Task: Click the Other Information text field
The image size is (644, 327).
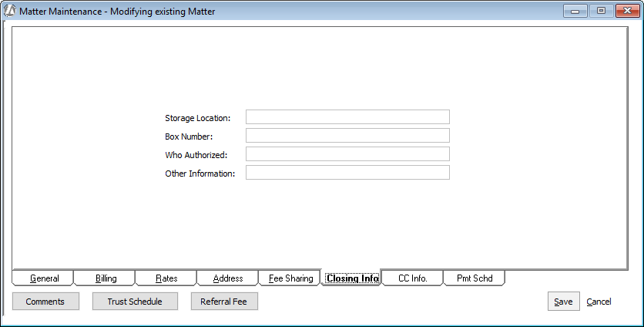Action: [347, 172]
